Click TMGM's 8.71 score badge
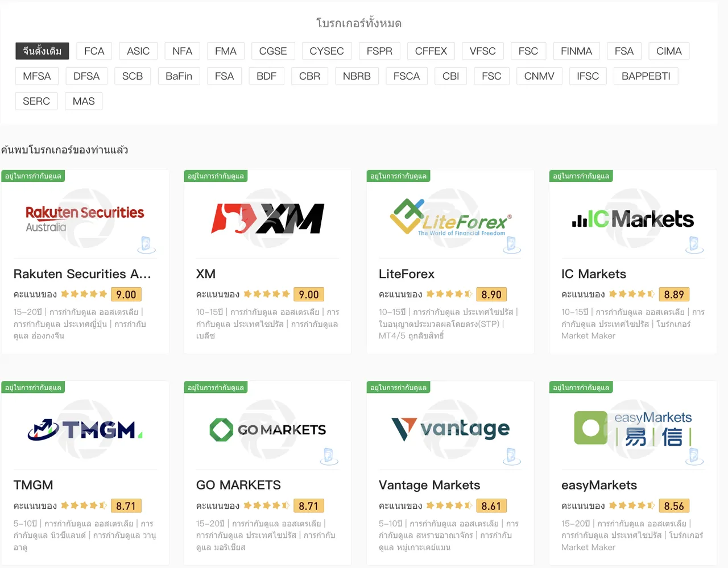The image size is (728, 568). point(126,506)
